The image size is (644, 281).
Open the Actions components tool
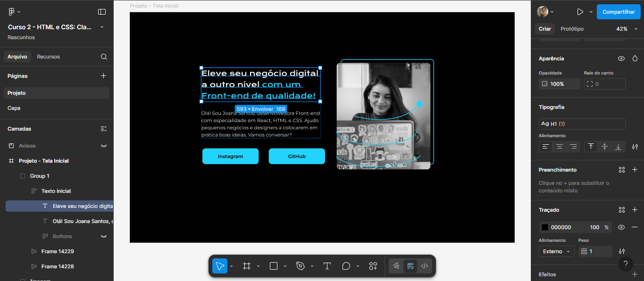(373, 266)
